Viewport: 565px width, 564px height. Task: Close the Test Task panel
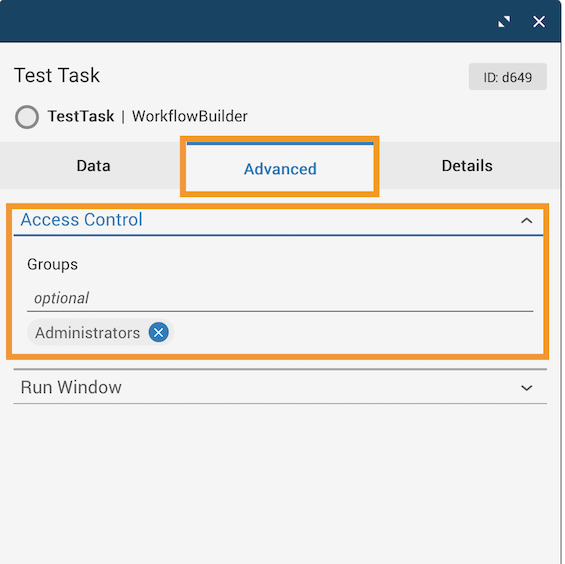[539, 22]
